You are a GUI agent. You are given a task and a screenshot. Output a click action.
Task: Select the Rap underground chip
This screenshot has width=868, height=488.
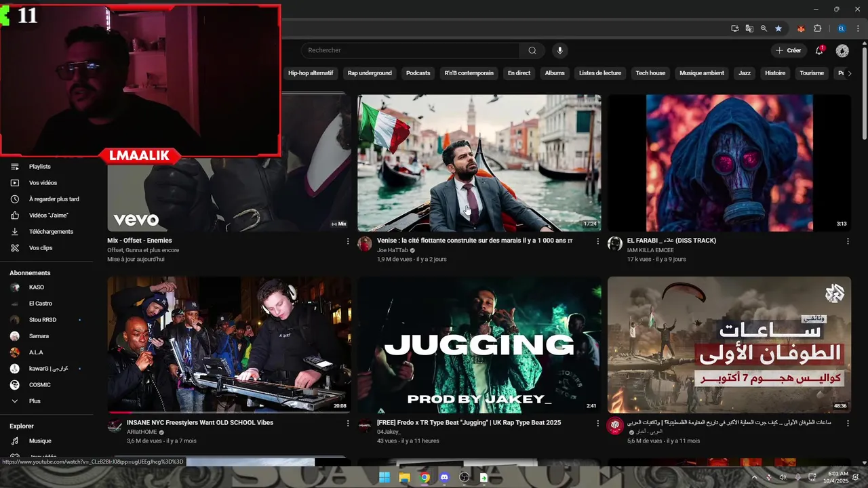click(370, 73)
